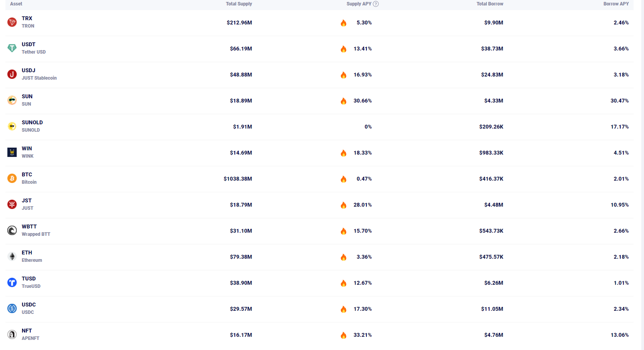Click the Total Borrow column header
The image size is (644, 350).
pyautogui.click(x=490, y=4)
